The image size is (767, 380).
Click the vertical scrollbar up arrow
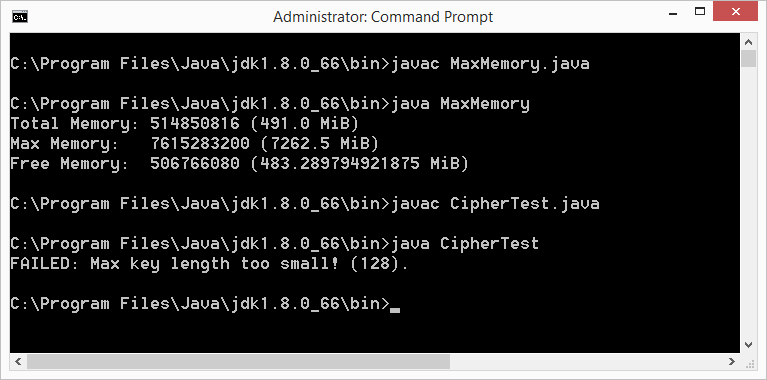[x=748, y=41]
